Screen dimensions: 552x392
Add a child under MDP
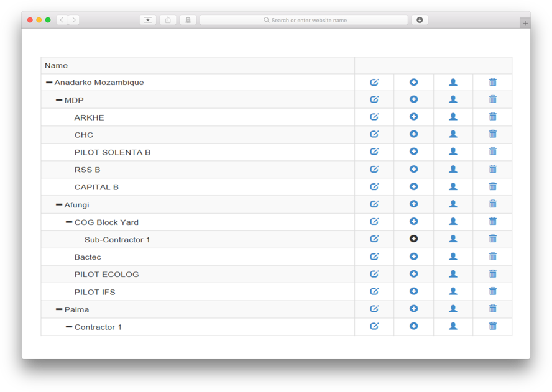tap(413, 99)
